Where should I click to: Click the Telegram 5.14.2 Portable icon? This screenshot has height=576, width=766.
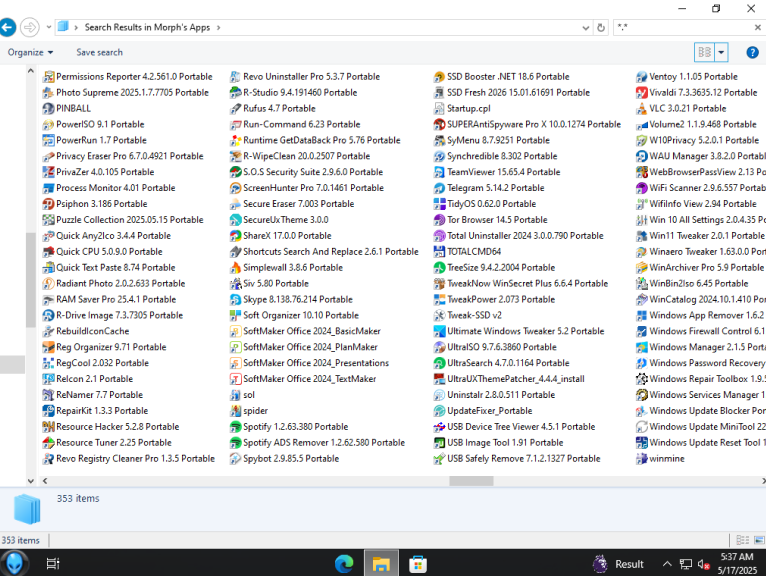(439, 188)
